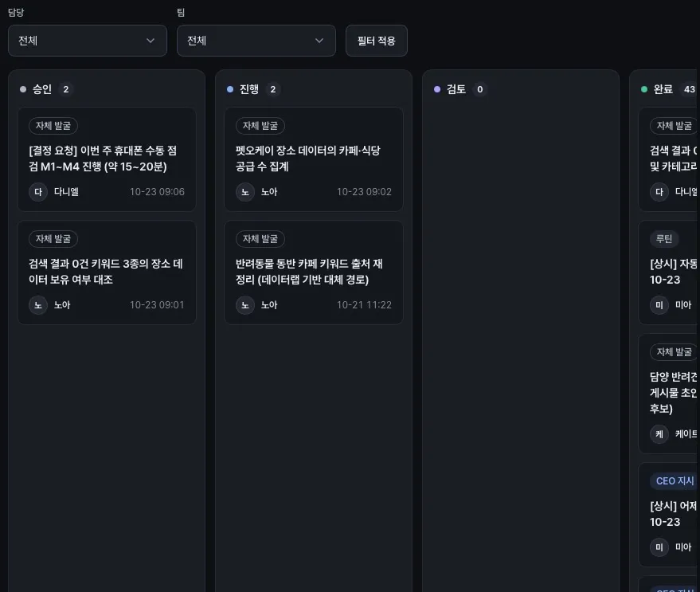Open the [상시] 어제 card in 완료 column
Screen dimensions: 700x592
(x=668, y=515)
